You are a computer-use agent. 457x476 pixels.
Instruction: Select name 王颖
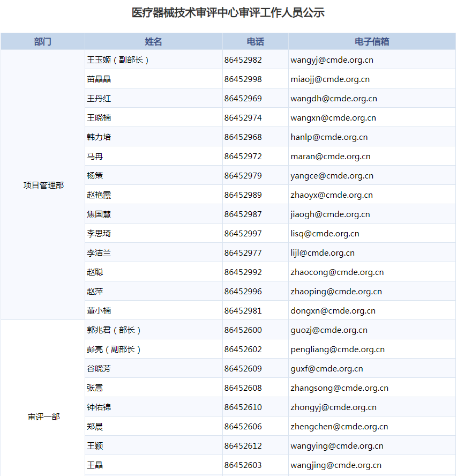pyautogui.click(x=95, y=445)
